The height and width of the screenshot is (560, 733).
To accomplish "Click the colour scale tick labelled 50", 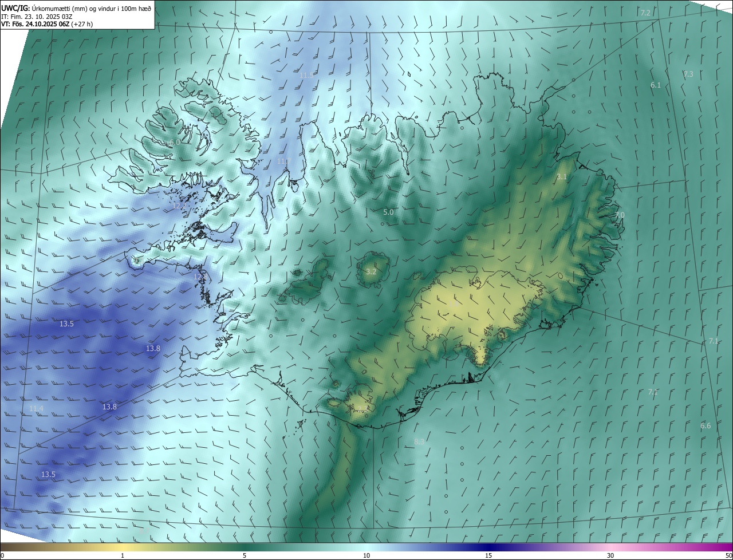I will pyautogui.click(x=728, y=556).
